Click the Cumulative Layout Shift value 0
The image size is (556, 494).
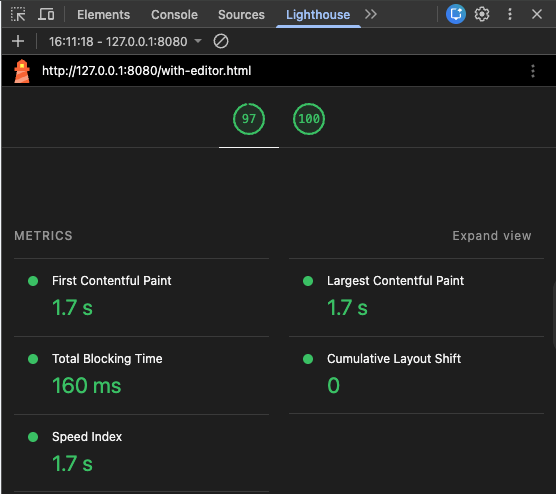click(333, 385)
